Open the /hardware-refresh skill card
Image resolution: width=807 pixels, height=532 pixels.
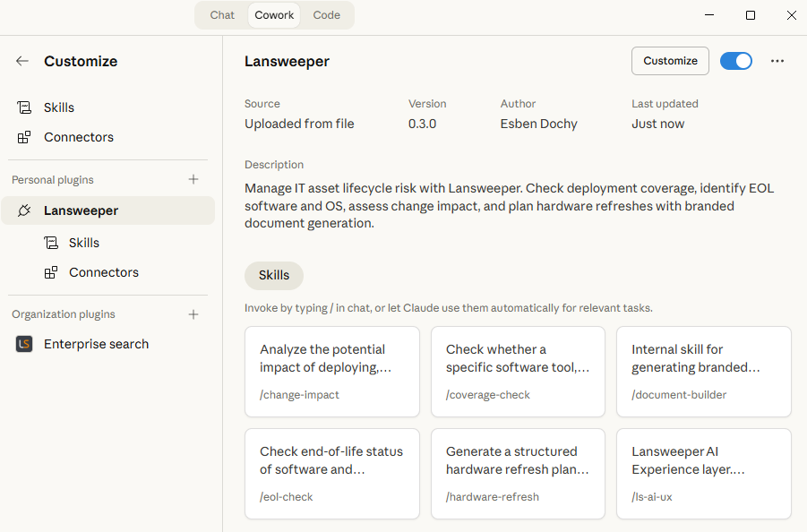pyautogui.click(x=518, y=474)
